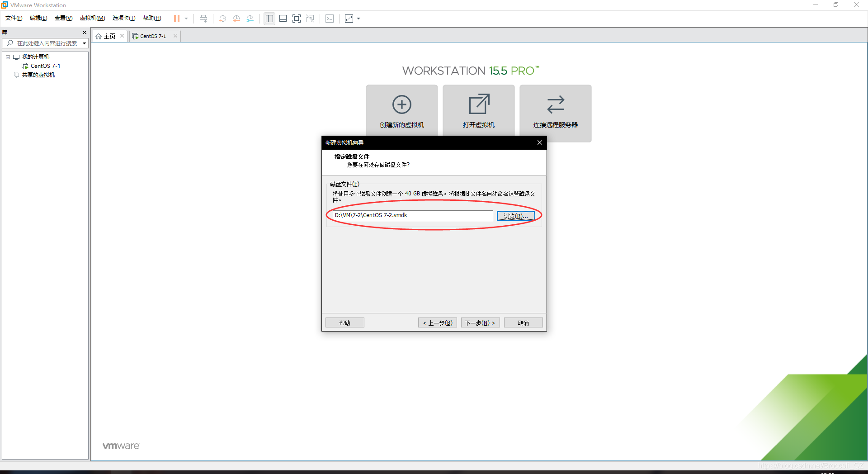This screenshot has height=474, width=868.
Task: Proceed with the 下一步(N) button
Action: (480, 323)
